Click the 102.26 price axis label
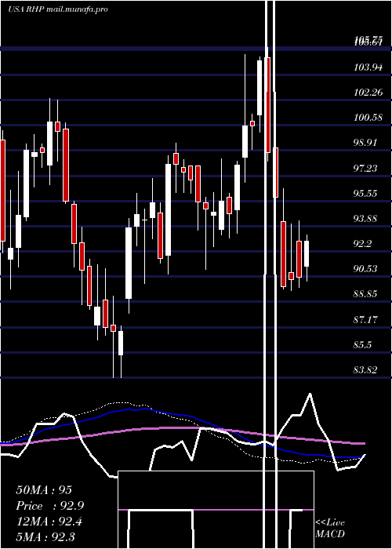392x549 pixels. (x=368, y=93)
